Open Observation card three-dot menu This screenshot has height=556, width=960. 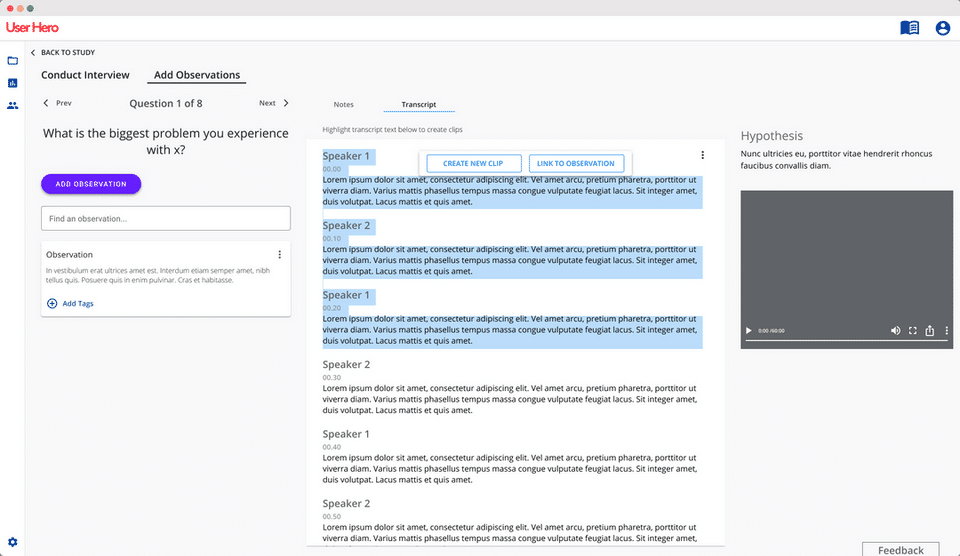[x=280, y=255]
